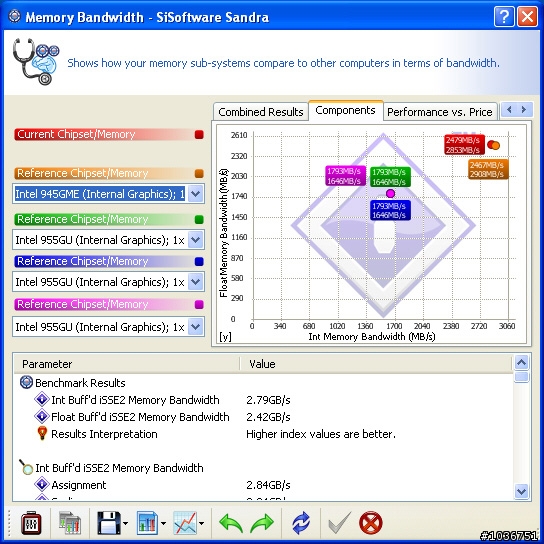
Task: Open the green reference chipset dropdown
Action: tap(195, 240)
